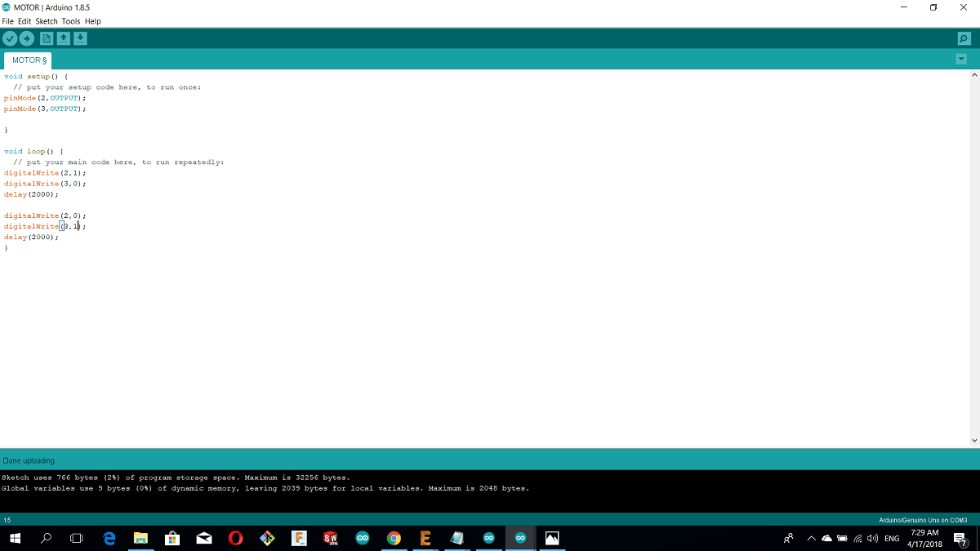
Task: Open the Fusion 360 "F" taskbar icon
Action: 299,538
